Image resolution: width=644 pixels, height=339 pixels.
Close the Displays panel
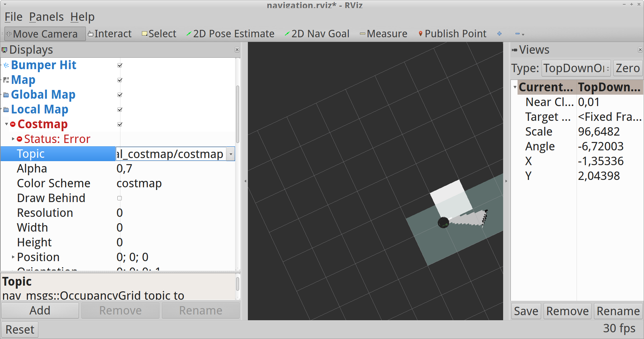point(237,50)
